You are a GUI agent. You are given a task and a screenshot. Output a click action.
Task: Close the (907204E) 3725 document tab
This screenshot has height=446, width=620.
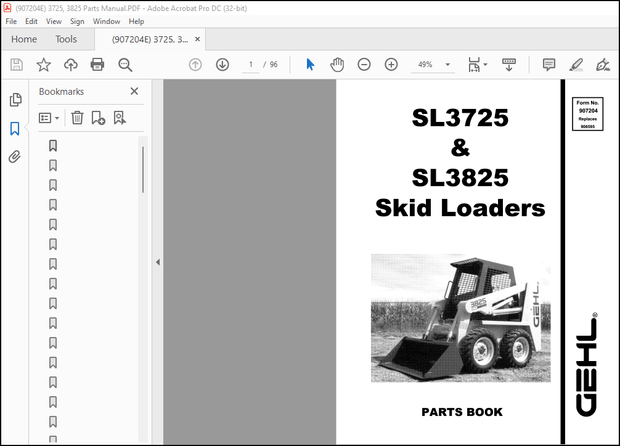tap(197, 39)
